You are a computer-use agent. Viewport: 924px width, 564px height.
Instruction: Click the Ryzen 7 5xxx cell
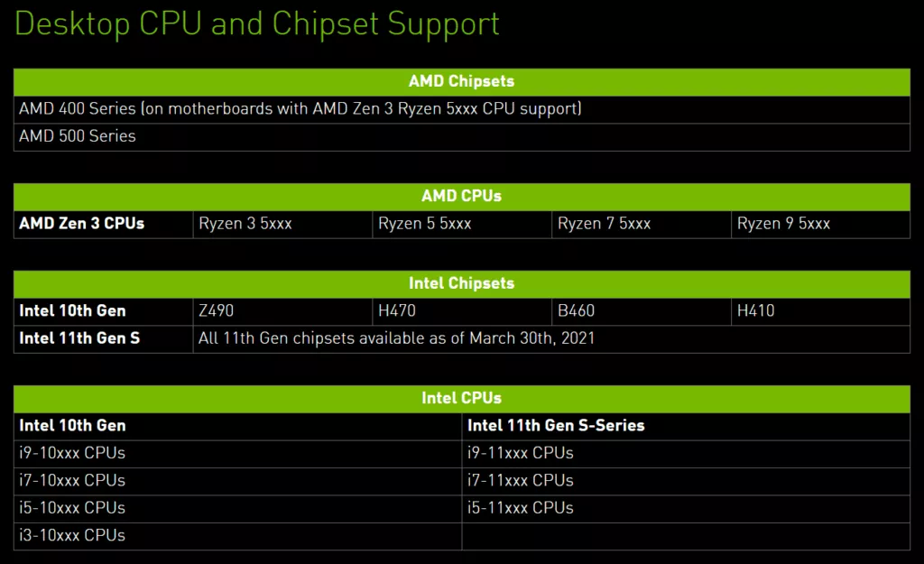pos(642,225)
